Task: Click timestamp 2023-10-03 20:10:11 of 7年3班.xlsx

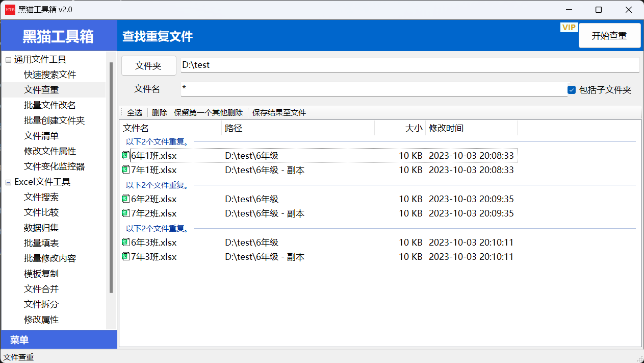Action: [x=471, y=257]
